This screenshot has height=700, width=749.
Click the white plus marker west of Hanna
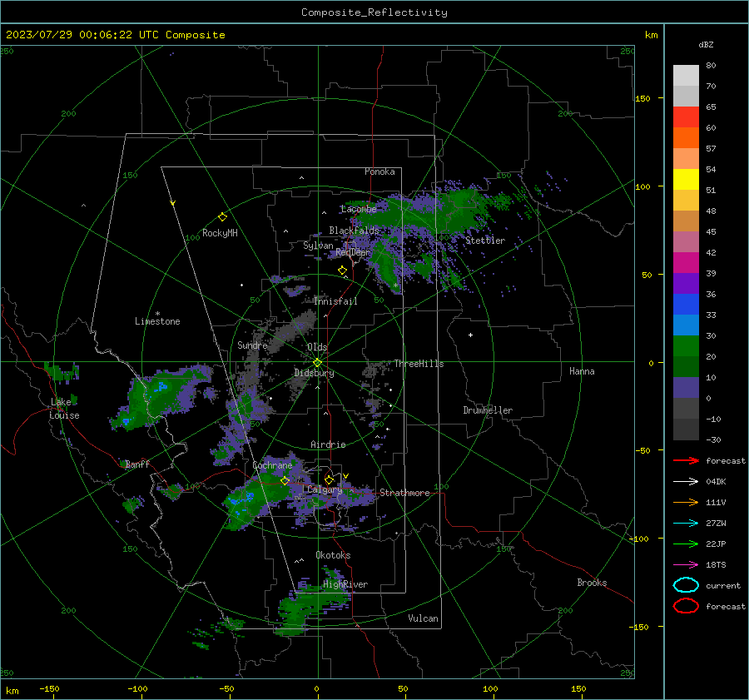tap(470, 335)
